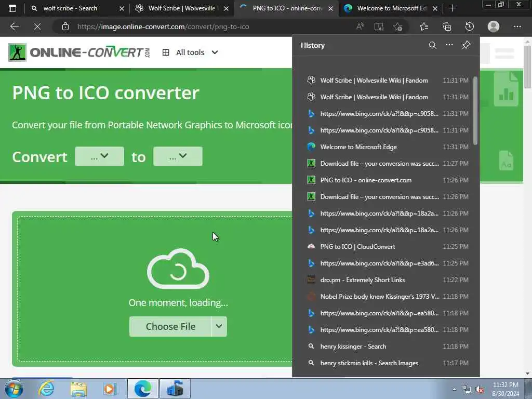
Task: Expand the Choose File arrow dropdown
Action: pyautogui.click(x=219, y=326)
